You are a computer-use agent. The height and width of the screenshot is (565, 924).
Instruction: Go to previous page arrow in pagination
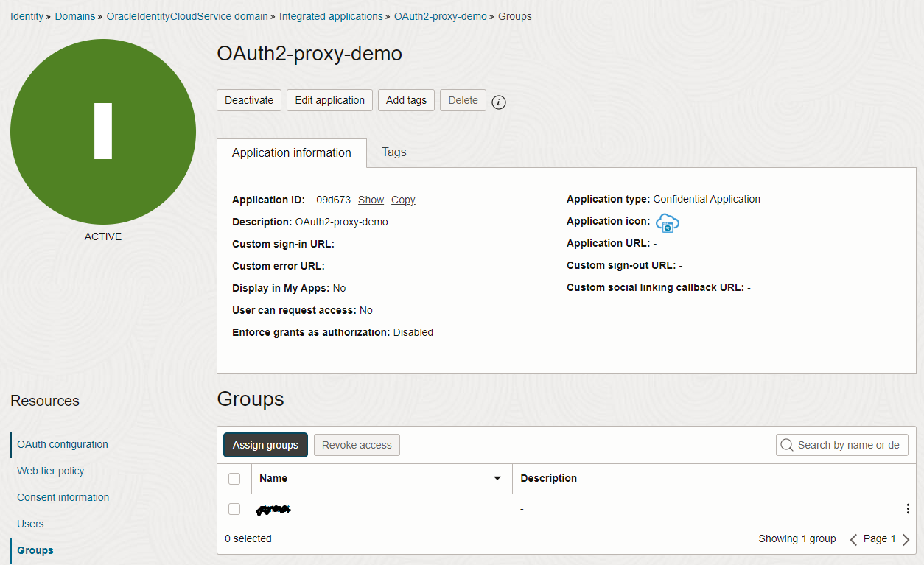[853, 539]
